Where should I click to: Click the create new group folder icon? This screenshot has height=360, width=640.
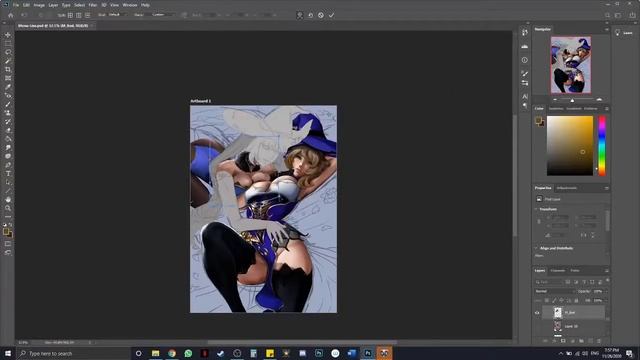(x=581, y=341)
